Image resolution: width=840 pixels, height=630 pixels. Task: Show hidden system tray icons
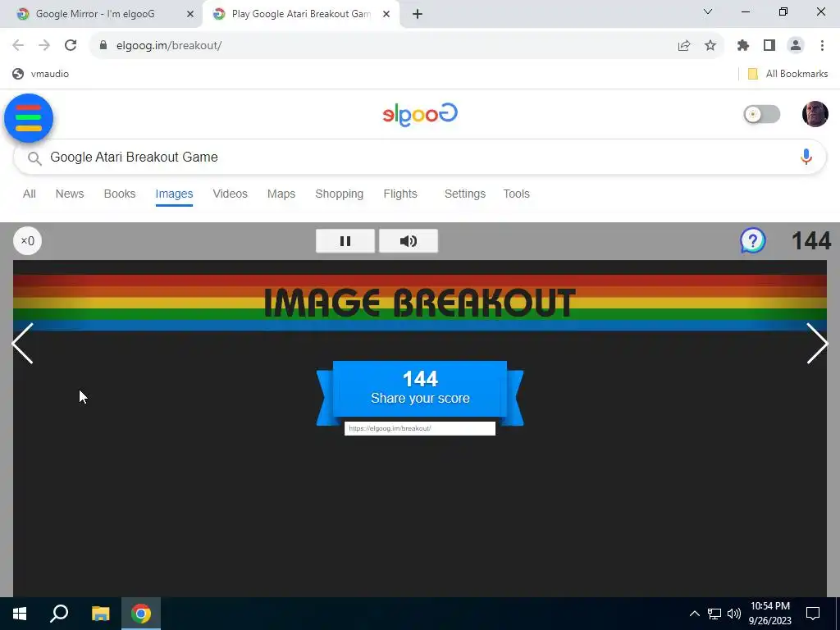pyautogui.click(x=694, y=614)
